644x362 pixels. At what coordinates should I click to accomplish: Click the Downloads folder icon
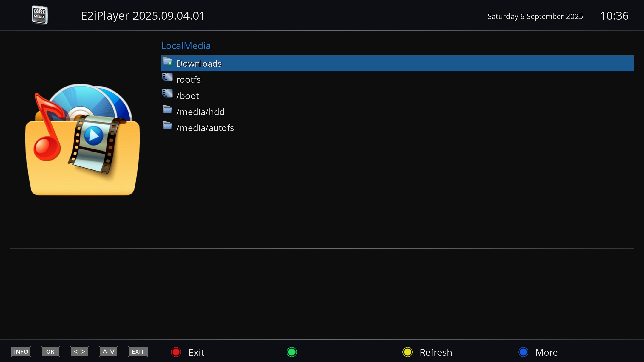click(168, 61)
